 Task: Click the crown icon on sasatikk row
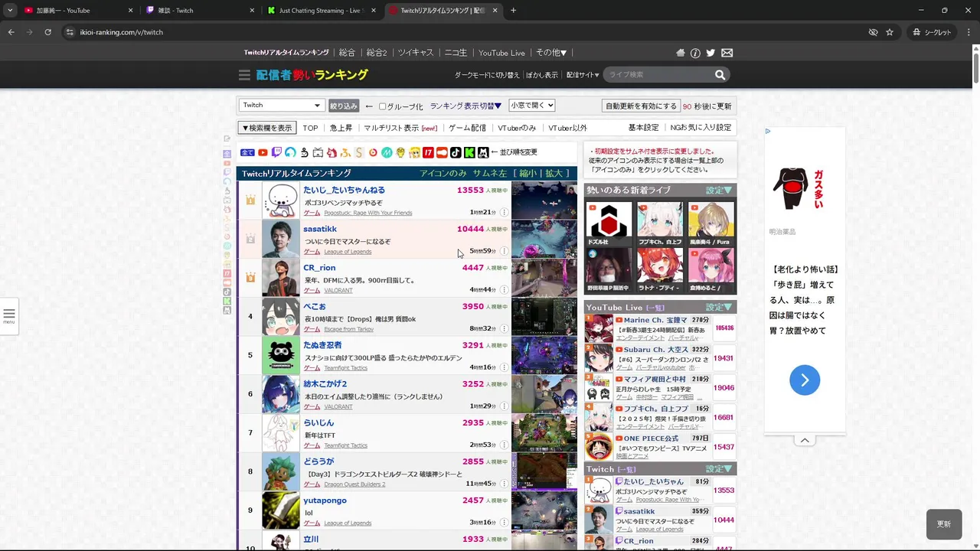(x=250, y=239)
